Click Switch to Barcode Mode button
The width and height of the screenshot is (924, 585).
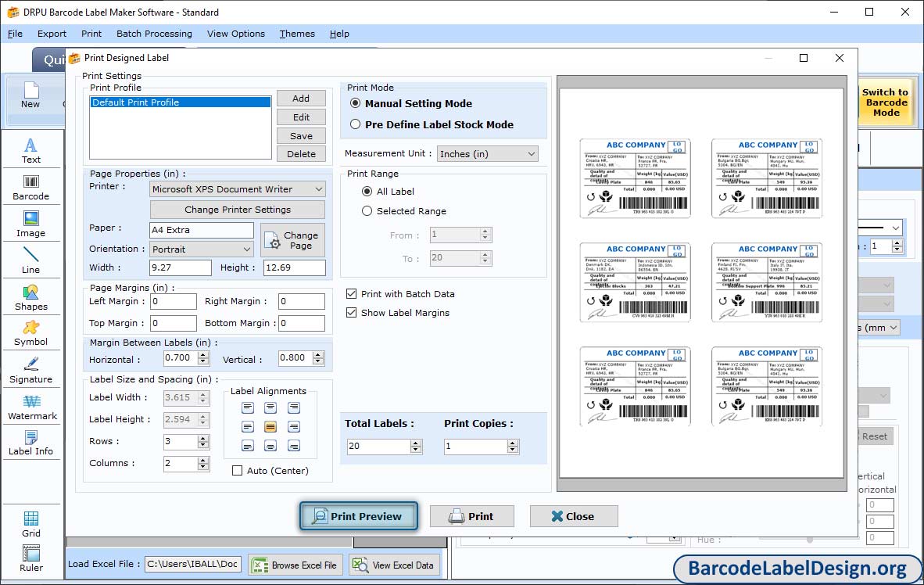pyautogui.click(x=885, y=102)
